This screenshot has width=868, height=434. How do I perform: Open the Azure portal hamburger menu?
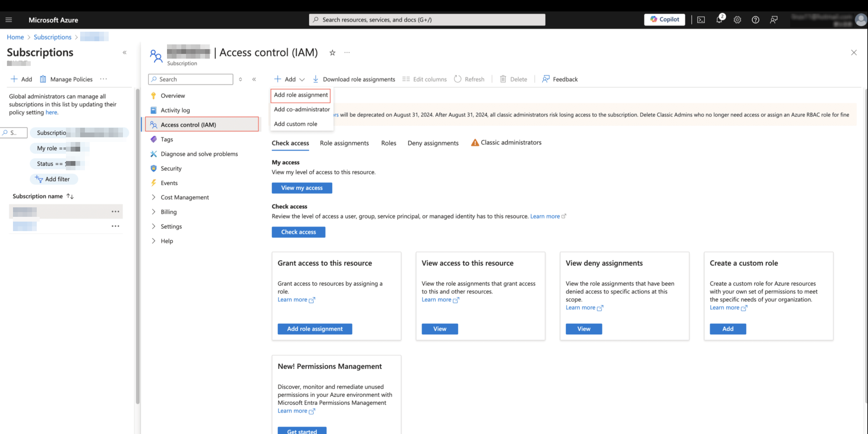(x=9, y=20)
